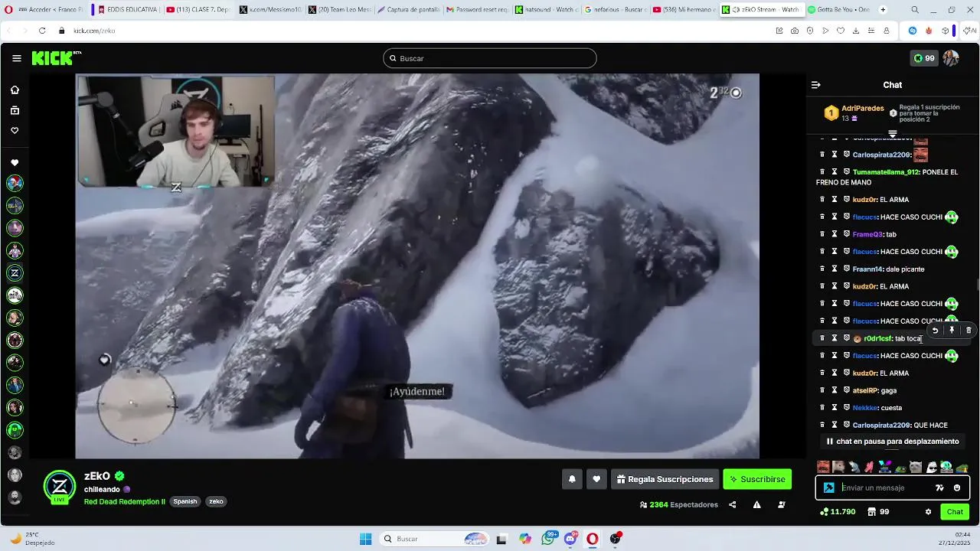Report stream using warning triangle icon

[756, 504]
